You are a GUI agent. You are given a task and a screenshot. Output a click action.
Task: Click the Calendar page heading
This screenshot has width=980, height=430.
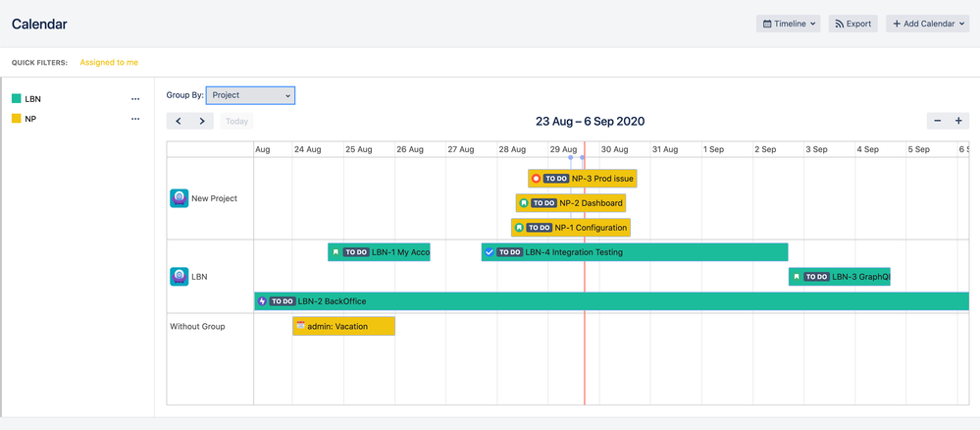click(x=39, y=25)
